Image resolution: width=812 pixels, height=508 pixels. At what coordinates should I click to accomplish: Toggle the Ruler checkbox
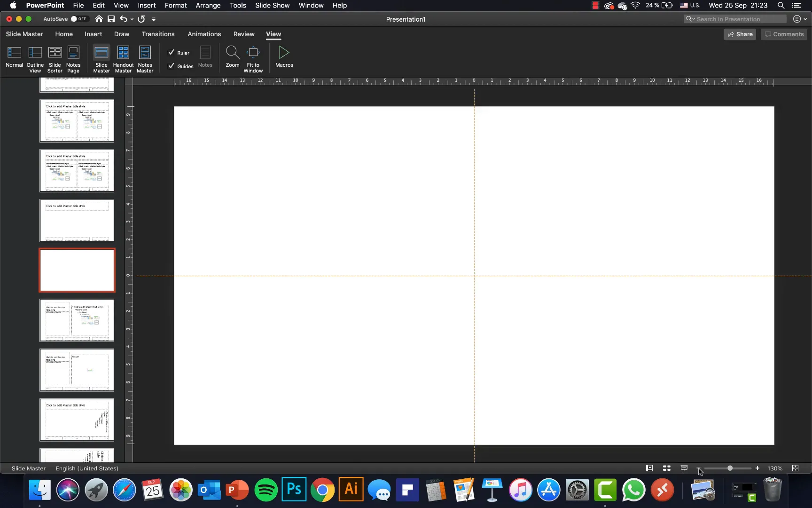tap(179, 53)
